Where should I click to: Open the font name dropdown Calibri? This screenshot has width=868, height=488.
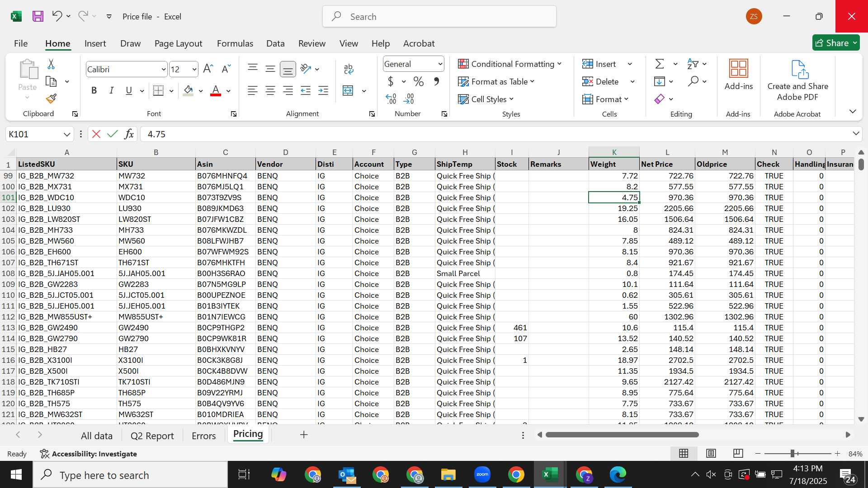(164, 69)
